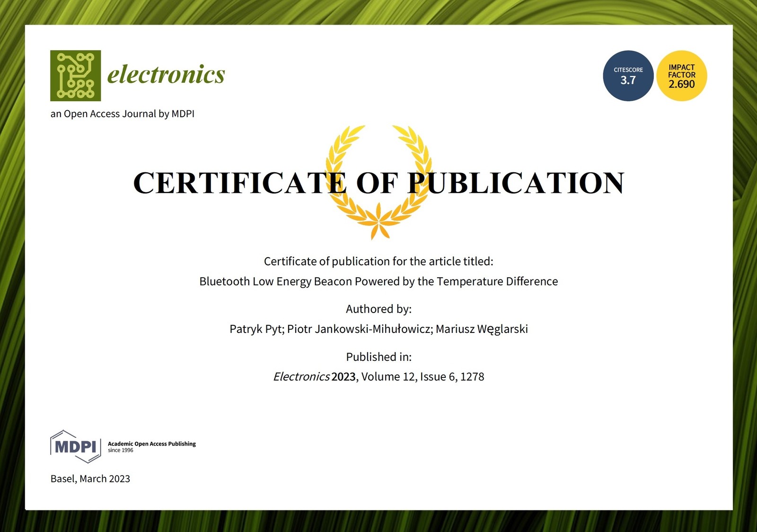
Task: Click the MDPI hexagon logo
Action: [76, 446]
